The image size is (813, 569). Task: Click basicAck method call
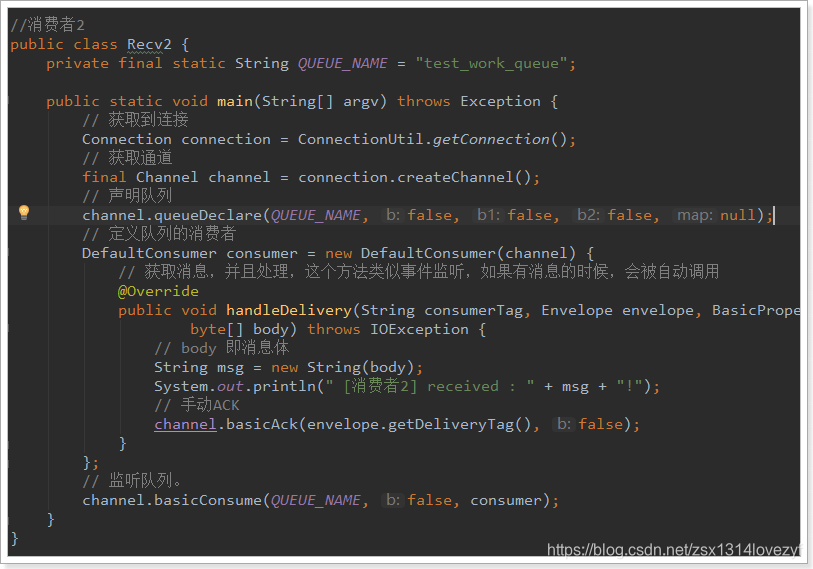point(262,424)
